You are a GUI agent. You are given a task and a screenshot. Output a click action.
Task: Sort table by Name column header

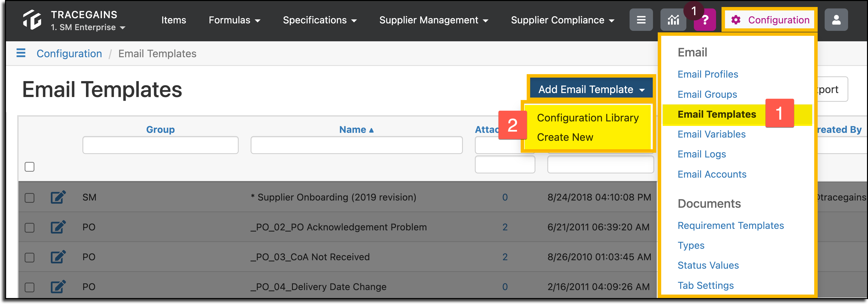(x=356, y=129)
